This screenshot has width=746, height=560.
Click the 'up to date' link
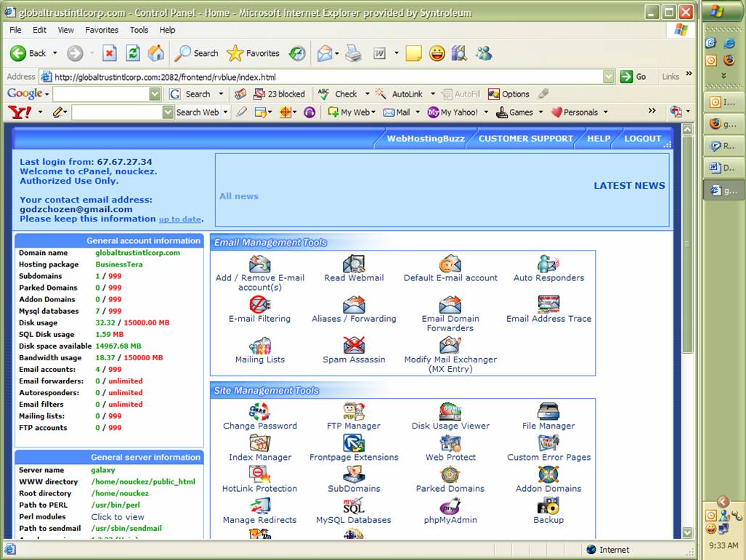point(179,219)
